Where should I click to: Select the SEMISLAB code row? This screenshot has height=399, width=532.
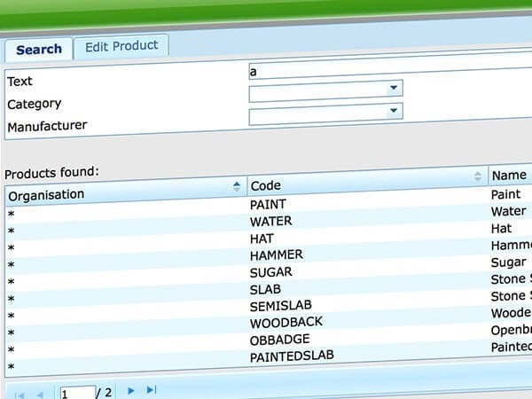pos(280,306)
